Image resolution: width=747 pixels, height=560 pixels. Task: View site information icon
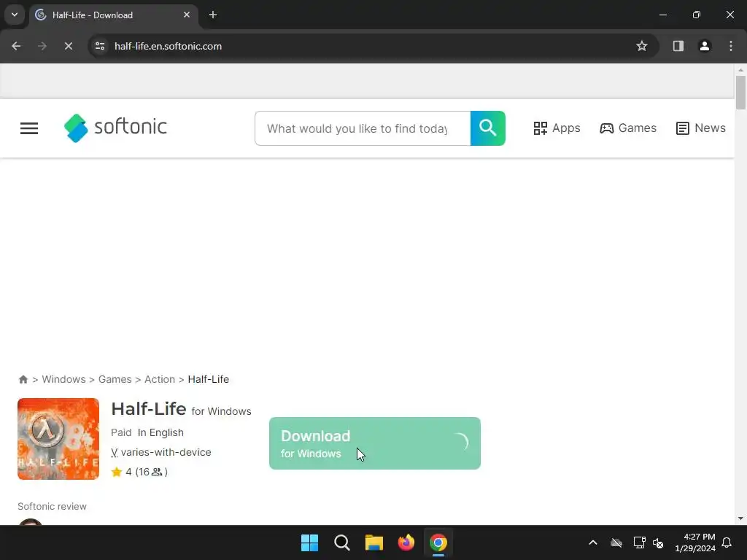coord(100,46)
